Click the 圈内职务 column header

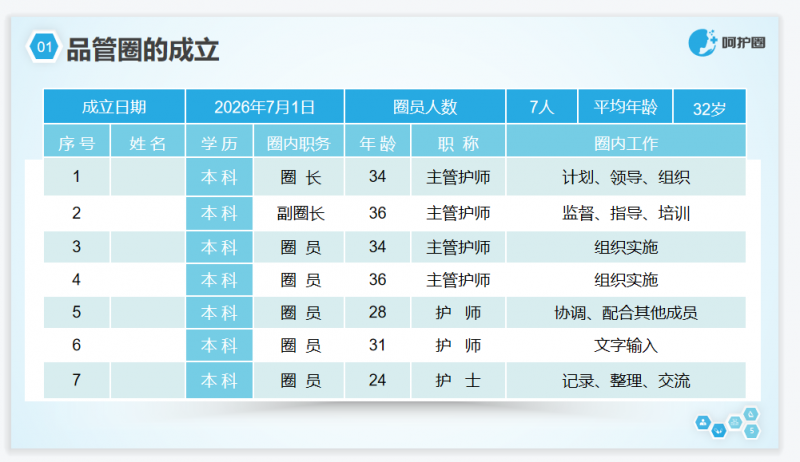(299, 142)
